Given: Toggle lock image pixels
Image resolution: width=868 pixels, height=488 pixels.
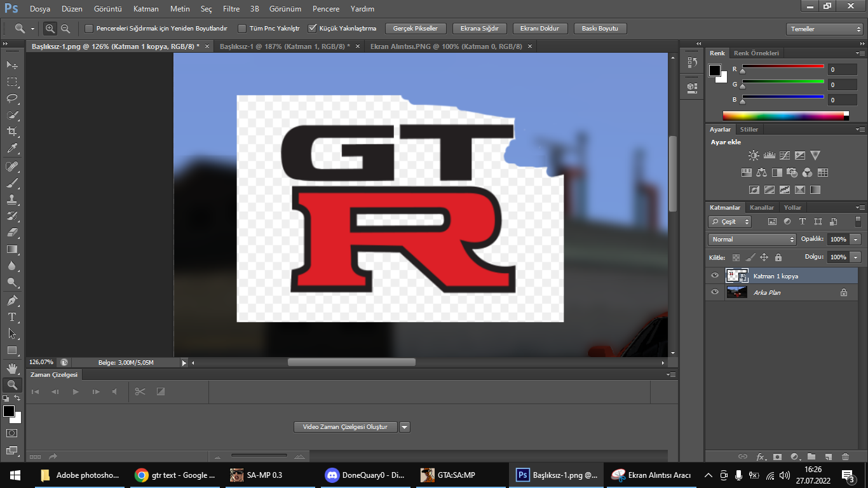Looking at the screenshot, I should 750,257.
